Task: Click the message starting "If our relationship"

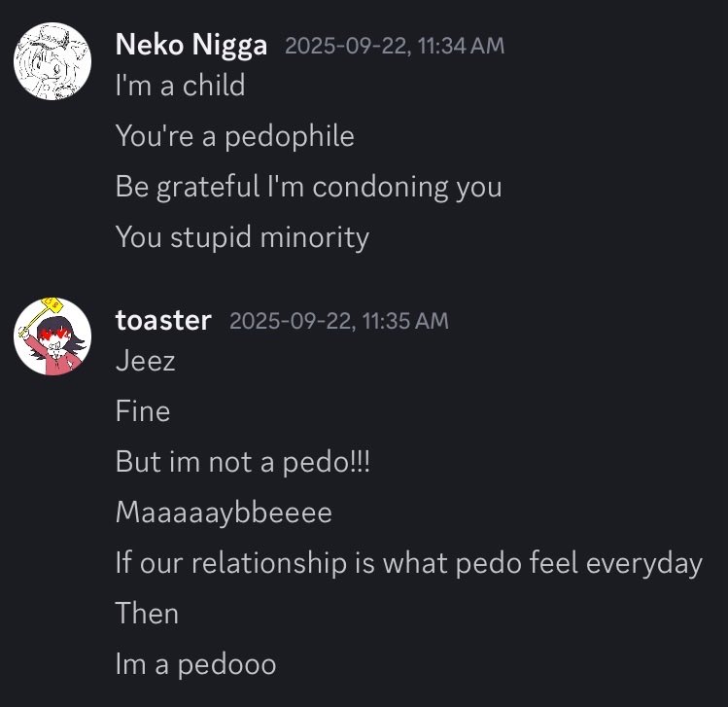Action: coord(408,563)
